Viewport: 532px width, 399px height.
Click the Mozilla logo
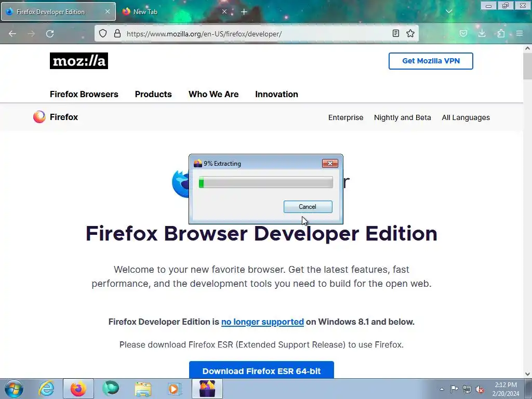(79, 61)
